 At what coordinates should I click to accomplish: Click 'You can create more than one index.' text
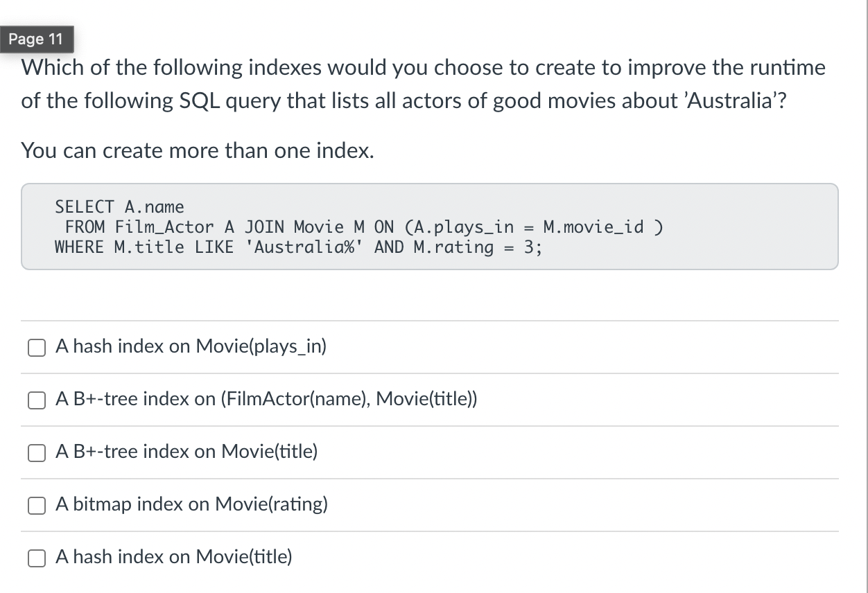[198, 150]
